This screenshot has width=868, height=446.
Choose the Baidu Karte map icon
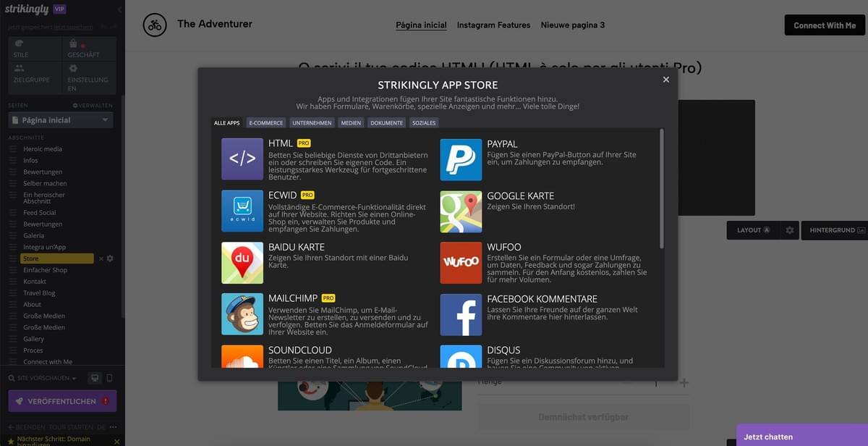tap(242, 262)
